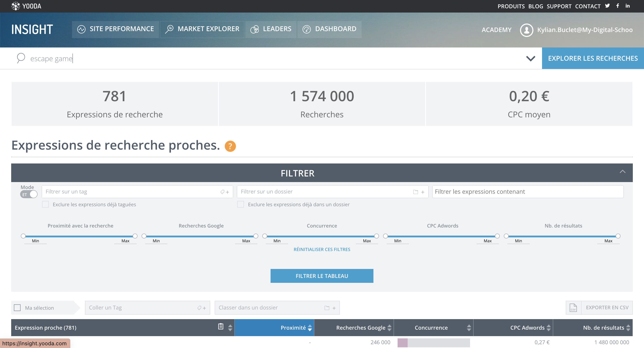Open the Facebook icon link
The height and width of the screenshot is (348, 644).
click(x=617, y=6)
